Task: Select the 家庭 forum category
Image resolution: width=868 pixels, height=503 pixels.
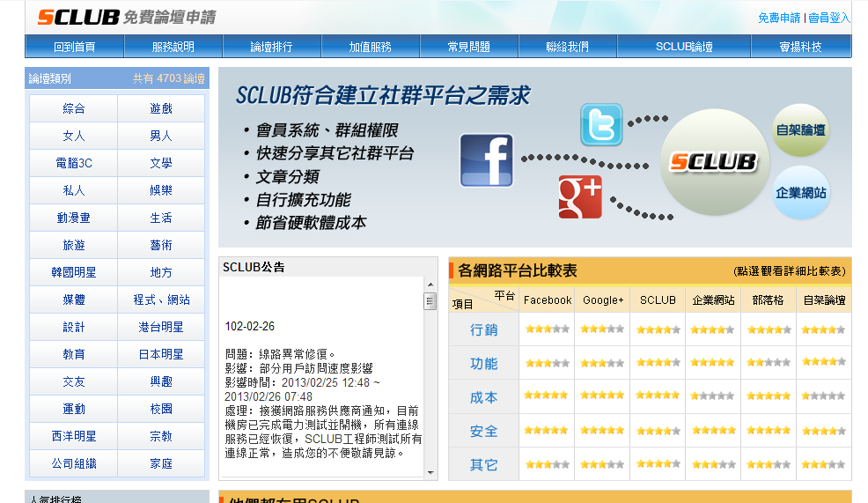Action: pyautogui.click(x=161, y=463)
